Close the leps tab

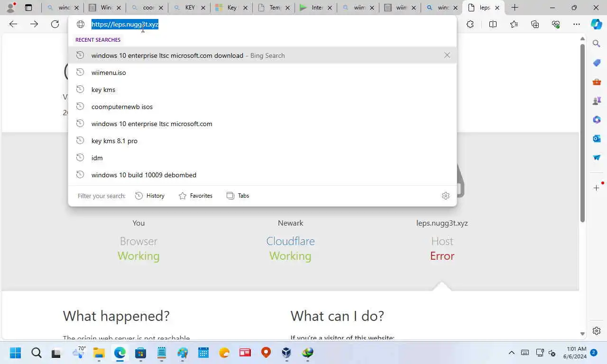[x=497, y=8]
